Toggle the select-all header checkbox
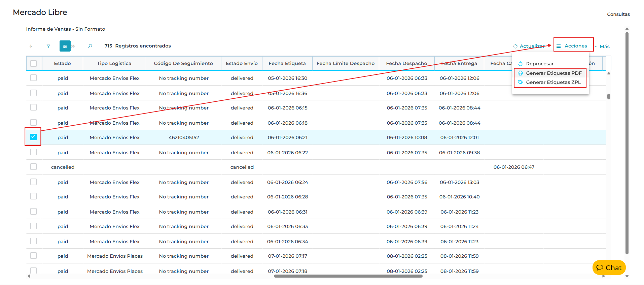Screen dimensions: 644x285 click(34, 63)
